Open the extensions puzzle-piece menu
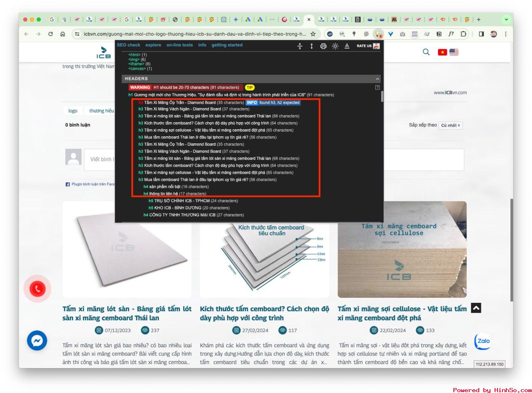 pyautogui.click(x=463, y=34)
